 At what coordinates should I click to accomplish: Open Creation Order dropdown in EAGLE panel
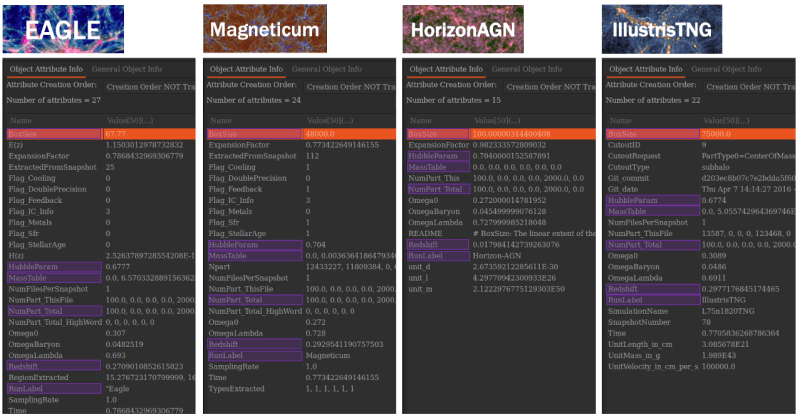point(149,87)
